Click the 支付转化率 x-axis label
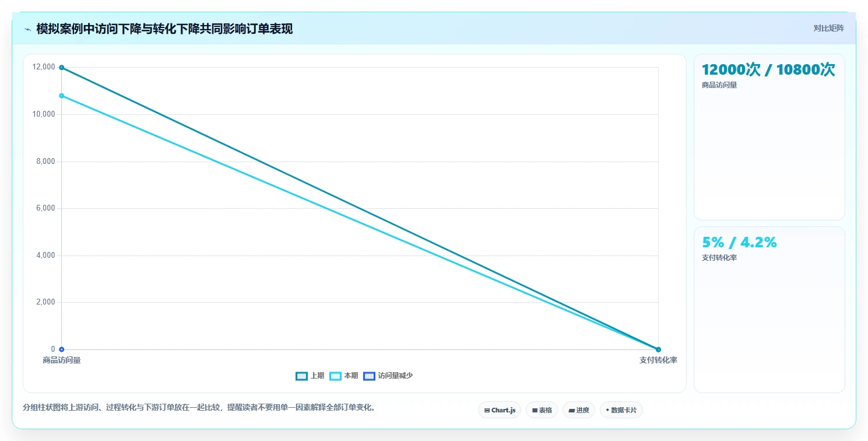Image resolution: width=868 pixels, height=441 pixels. [x=658, y=360]
